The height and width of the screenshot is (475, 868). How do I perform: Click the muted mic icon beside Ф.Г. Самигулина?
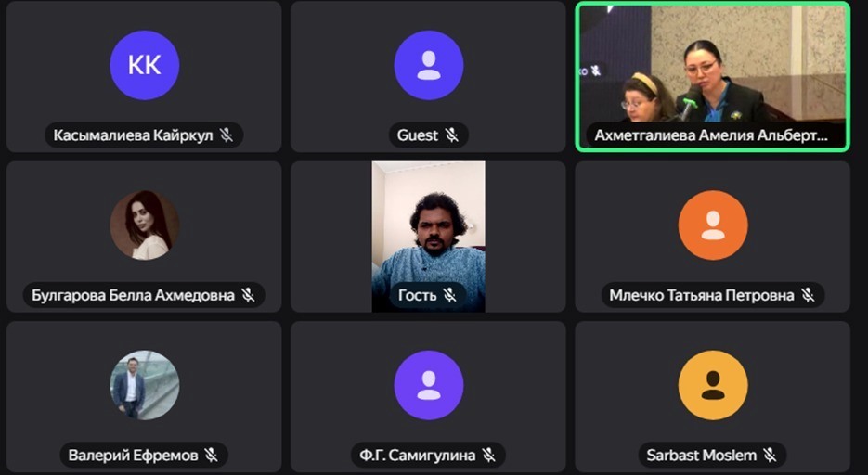(489, 455)
